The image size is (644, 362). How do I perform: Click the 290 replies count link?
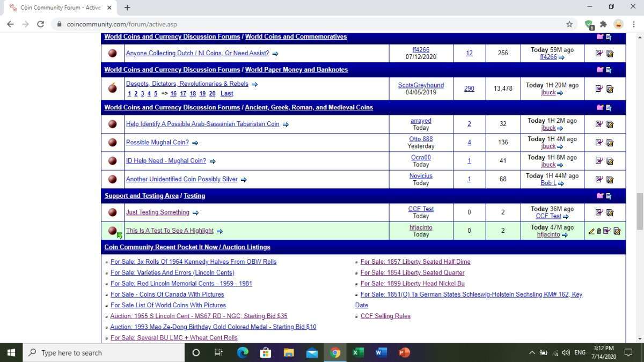(x=469, y=88)
